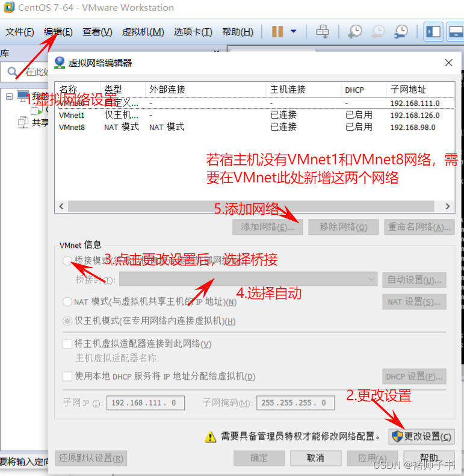Click the DHCP 设置(P)... button
This screenshot has width=464, height=476.
(x=414, y=377)
